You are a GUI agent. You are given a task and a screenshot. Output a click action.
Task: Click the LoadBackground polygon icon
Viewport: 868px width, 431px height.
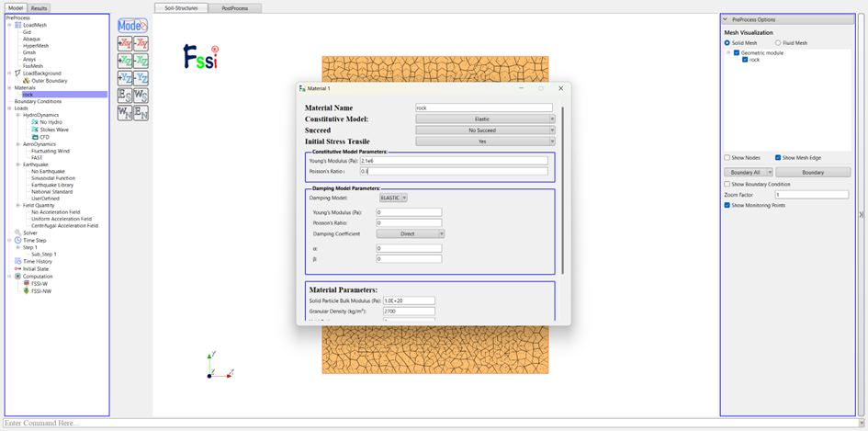17,74
